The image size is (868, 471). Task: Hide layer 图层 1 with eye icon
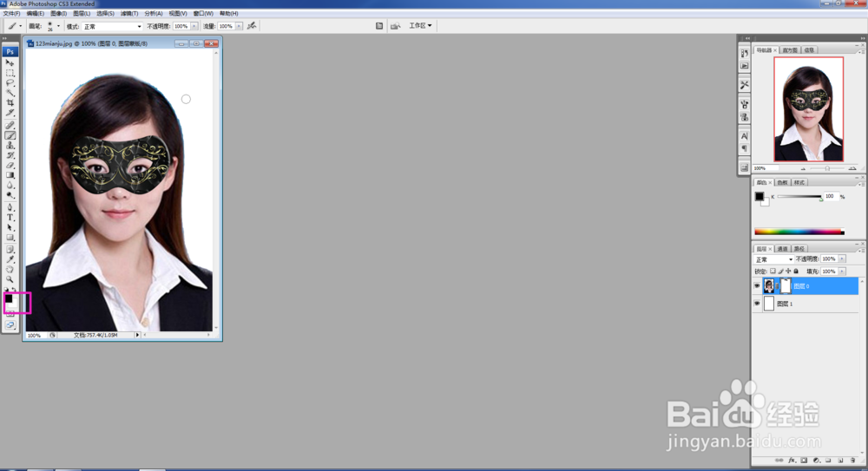pos(757,304)
